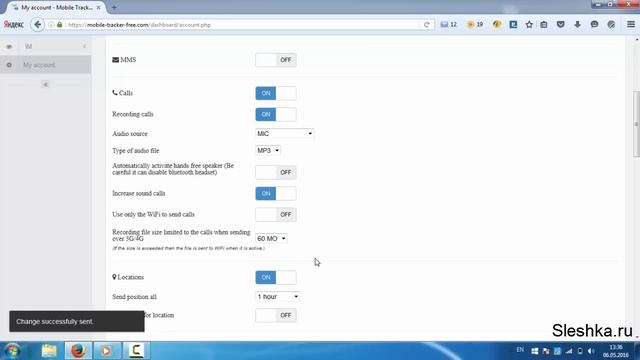Click the Locations label text

click(x=131, y=277)
